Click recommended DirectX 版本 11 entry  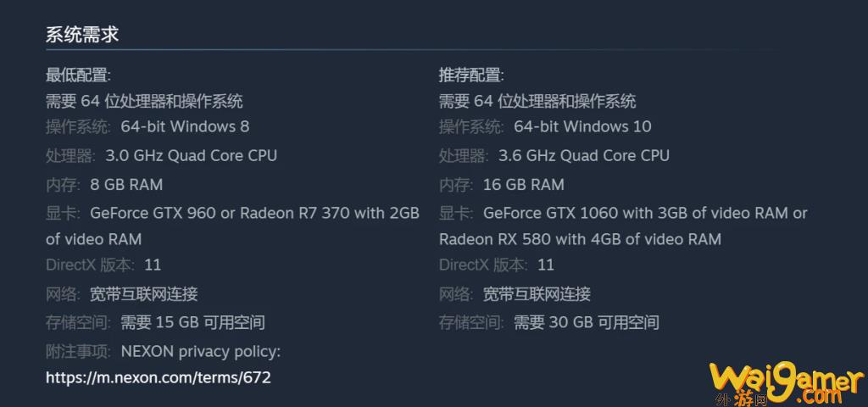tap(497, 265)
